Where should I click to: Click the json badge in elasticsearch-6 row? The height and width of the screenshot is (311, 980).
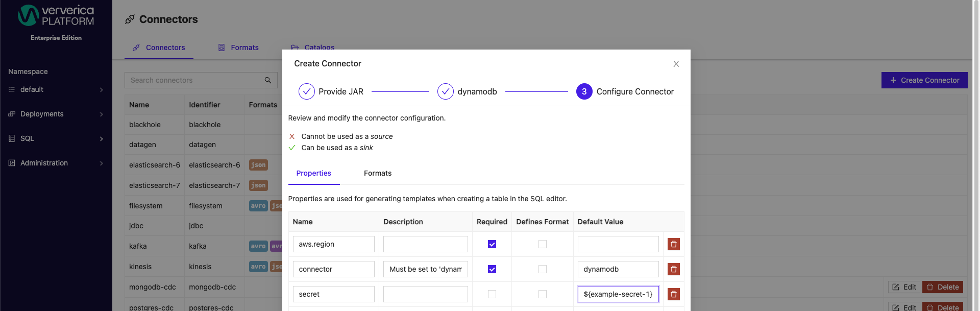[258, 165]
